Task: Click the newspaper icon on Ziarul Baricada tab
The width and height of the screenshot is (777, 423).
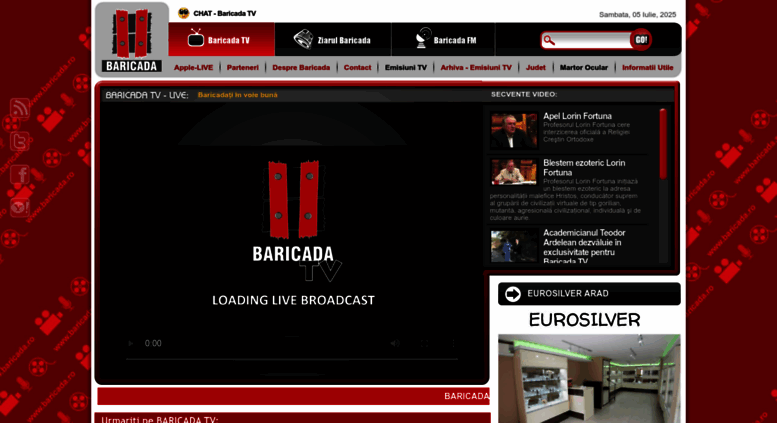Action: click(x=303, y=39)
